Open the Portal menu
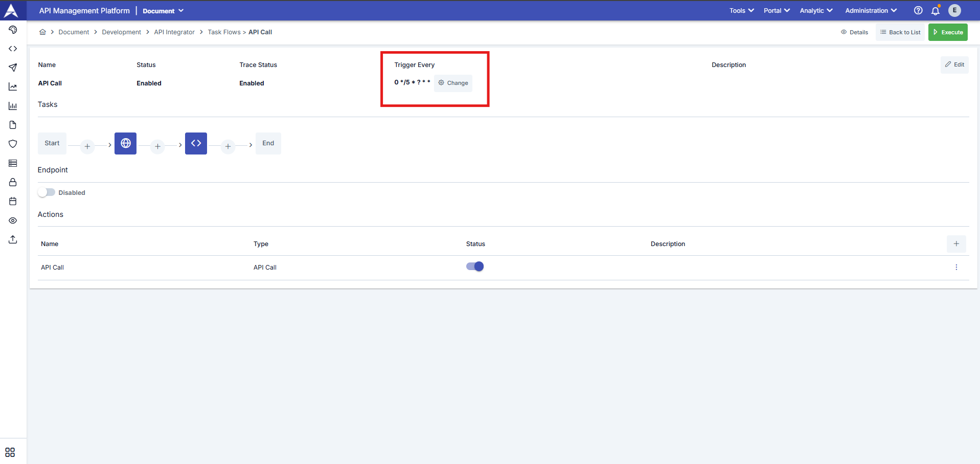Viewport: 980px width, 464px height. [x=777, y=11]
